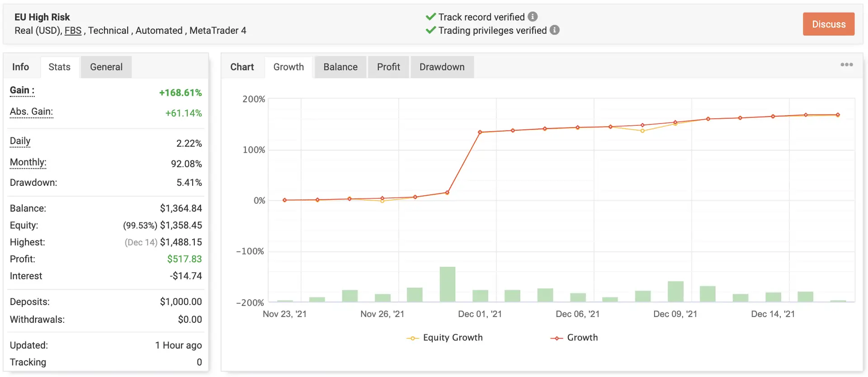Open the FBS broker link

pyautogui.click(x=73, y=31)
